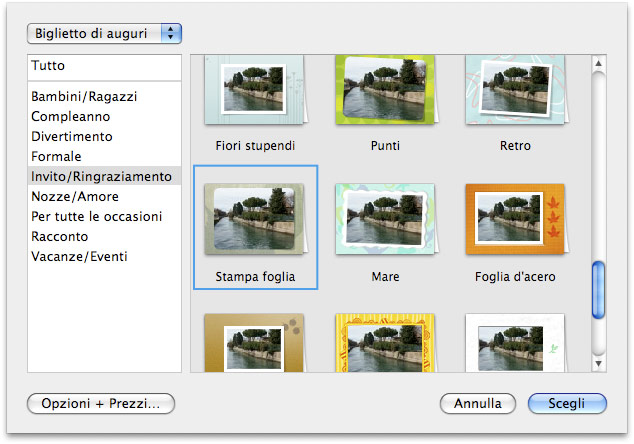
Task: Click the scrollbar up arrow
Action: 598,63
